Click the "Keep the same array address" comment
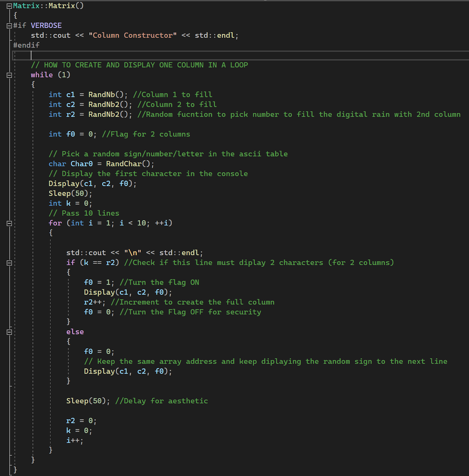469x476 pixels. click(266, 361)
